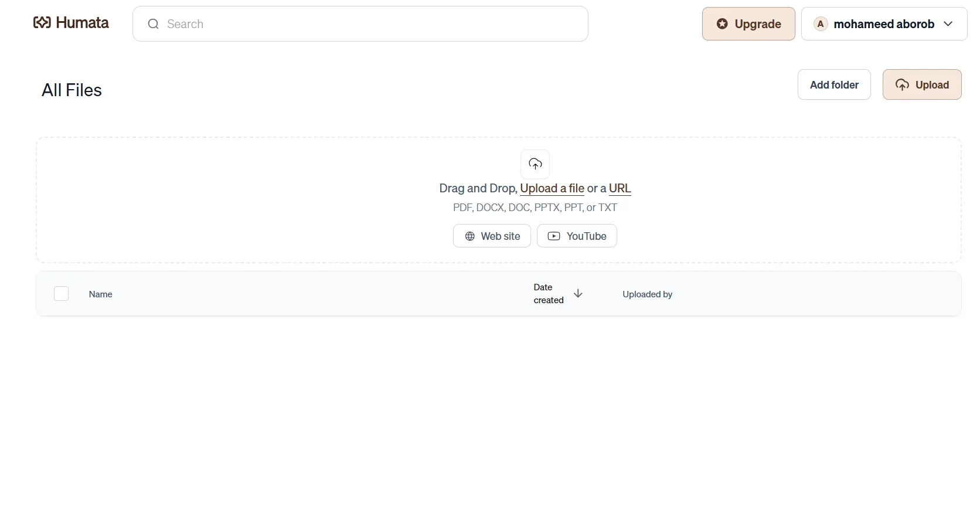Screen dimensions: 980x526
Task: Follow the URL link in drop zone
Action: pyautogui.click(x=620, y=188)
